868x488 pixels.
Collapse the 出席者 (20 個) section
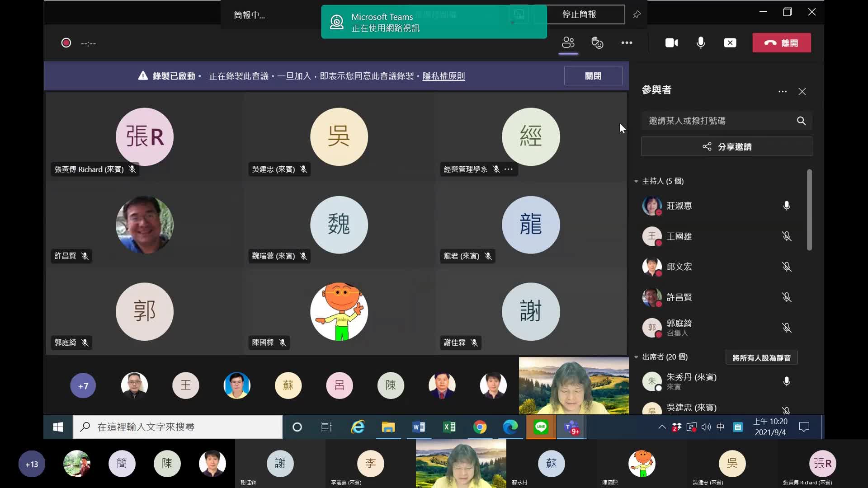636,357
